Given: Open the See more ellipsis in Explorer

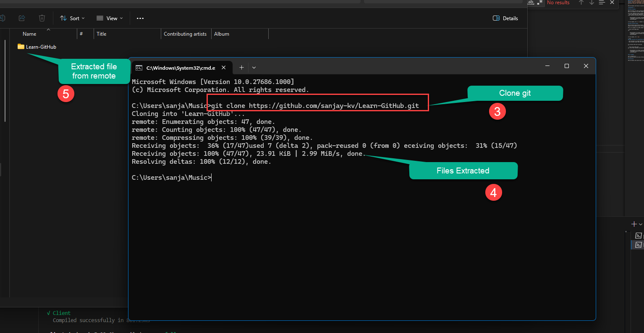Looking at the screenshot, I should coord(140,18).
